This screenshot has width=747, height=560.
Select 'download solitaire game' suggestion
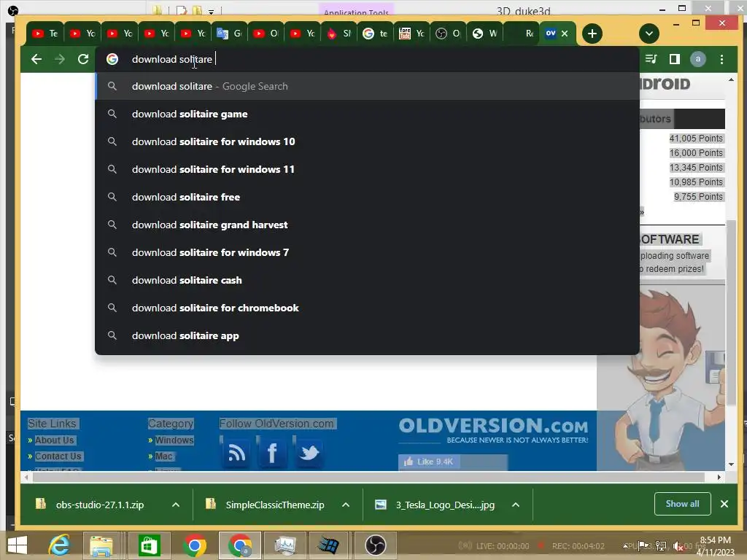[367, 114]
